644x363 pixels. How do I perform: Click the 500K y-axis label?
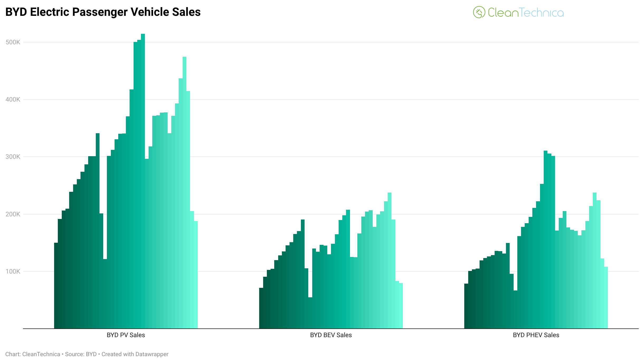pyautogui.click(x=13, y=42)
